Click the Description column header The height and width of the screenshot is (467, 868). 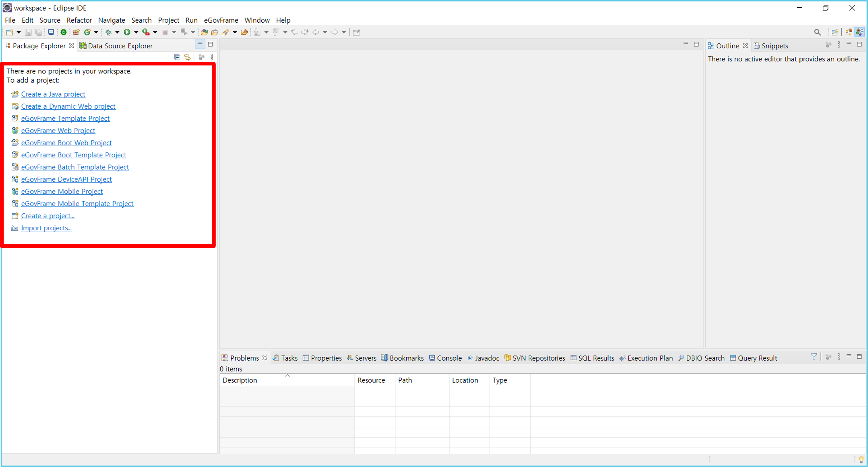coord(287,380)
